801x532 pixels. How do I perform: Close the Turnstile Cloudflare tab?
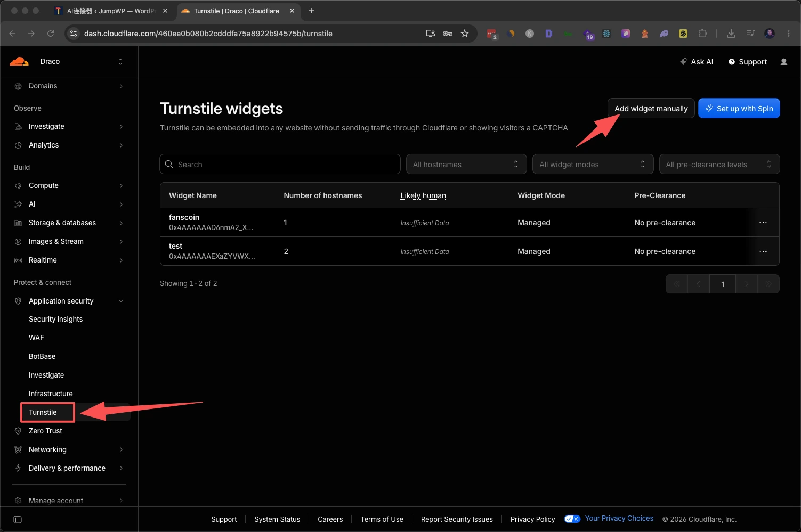pyautogui.click(x=292, y=11)
